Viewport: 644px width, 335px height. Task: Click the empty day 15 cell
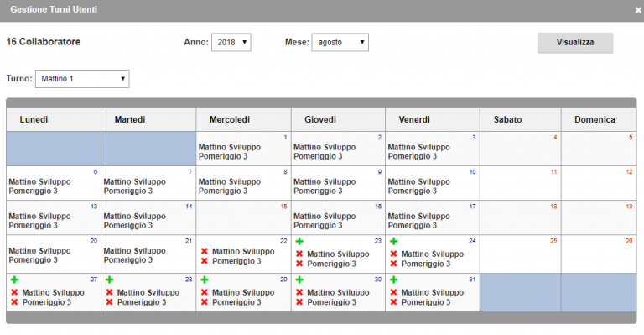click(243, 217)
